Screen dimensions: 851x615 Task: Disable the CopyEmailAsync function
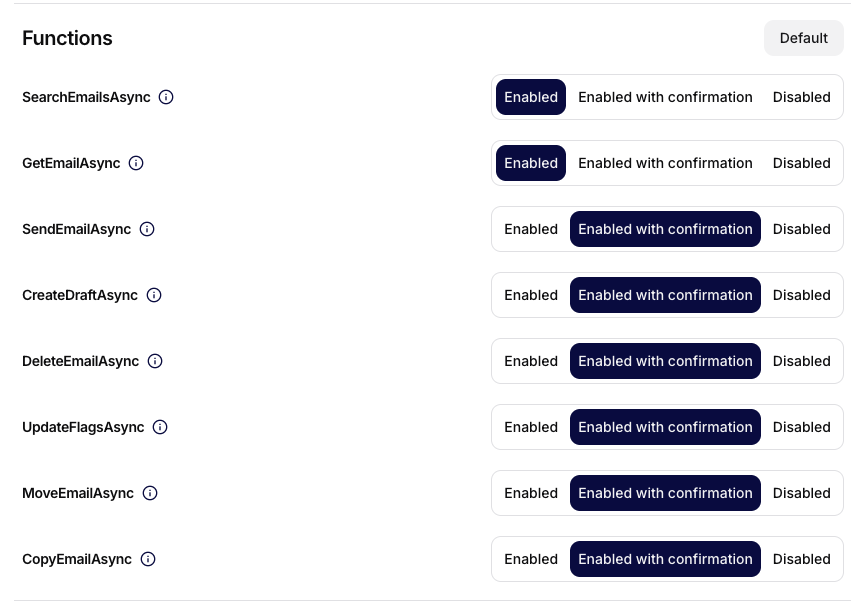(x=801, y=559)
